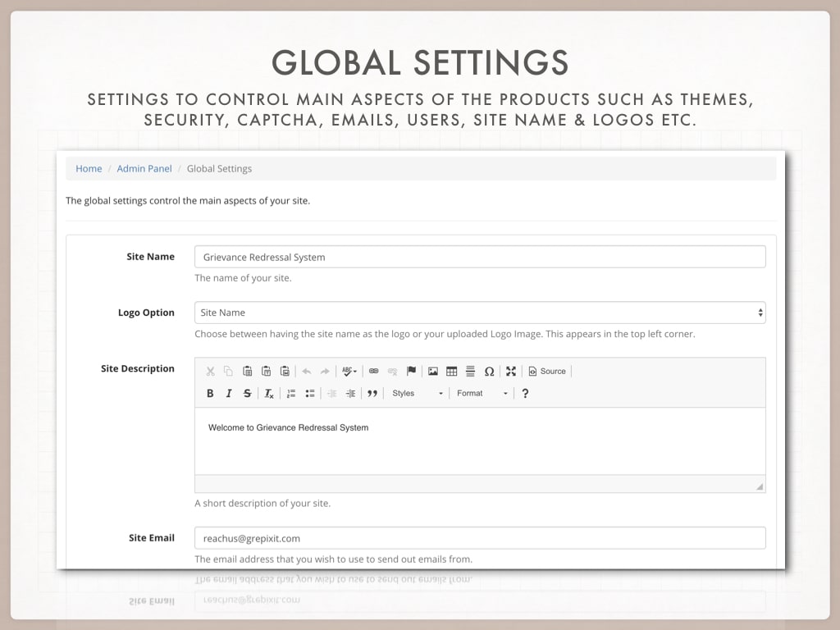Toggle Strikethrough formatting
Viewport: 840px width, 630px height.
pos(247,393)
